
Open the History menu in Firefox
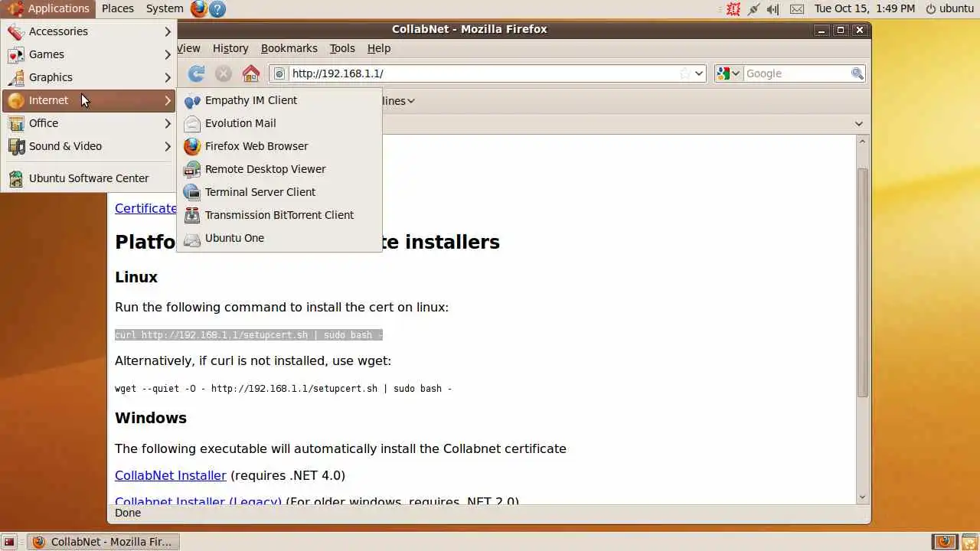(230, 48)
